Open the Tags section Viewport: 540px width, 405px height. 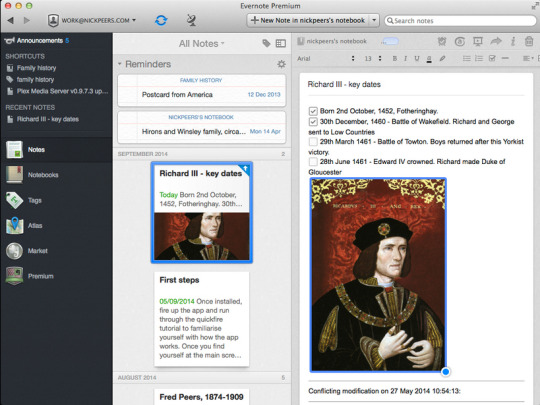34,200
